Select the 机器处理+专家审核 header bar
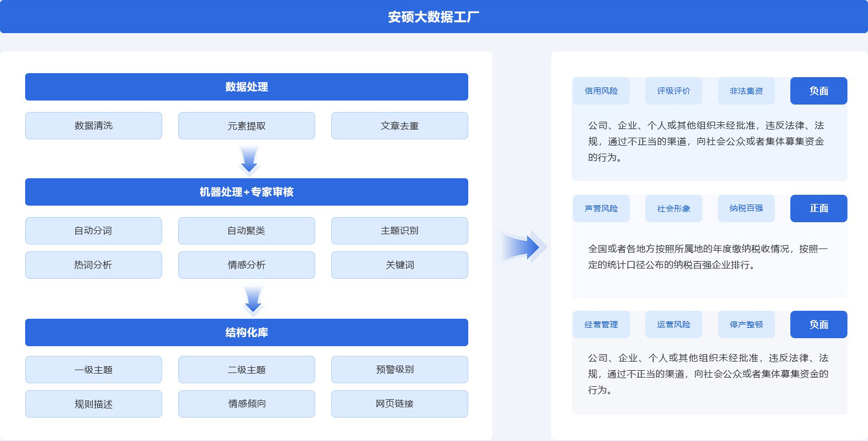Image resolution: width=868 pixels, height=441 pixels. [246, 192]
